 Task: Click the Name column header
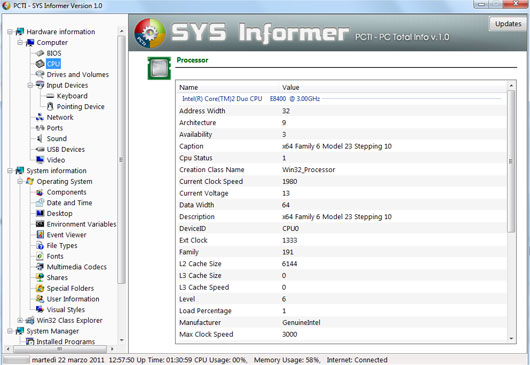click(x=189, y=87)
